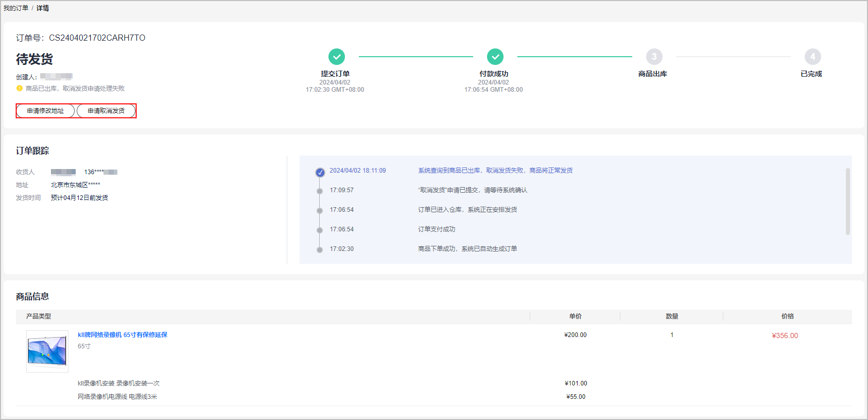Click the 产品类型 column header
This screenshot has width=868, height=420.
39,316
